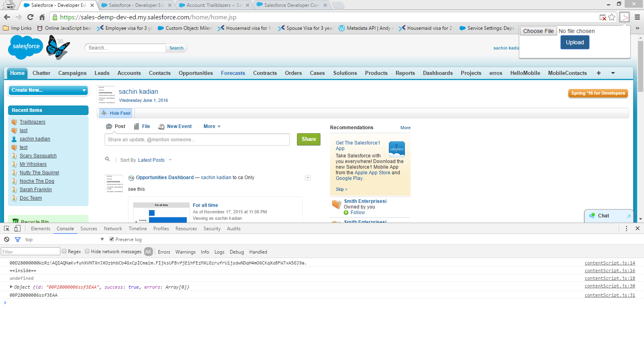This screenshot has height=345, width=644.
Task: Go to the Forecasts tab
Action: point(233,73)
